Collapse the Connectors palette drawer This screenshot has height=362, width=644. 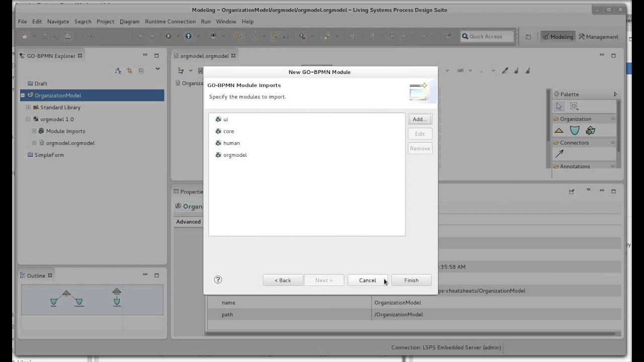(x=584, y=143)
